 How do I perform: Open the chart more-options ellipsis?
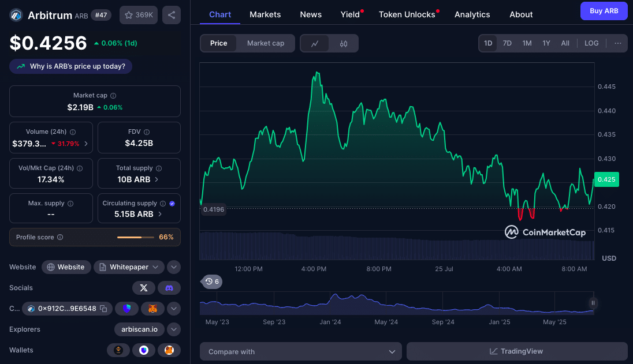point(617,43)
